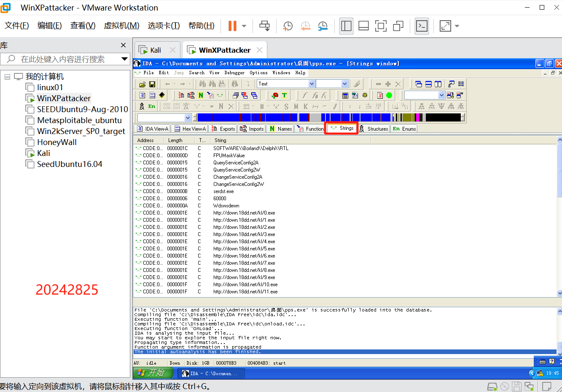Open the navigation band address combo box
This screenshot has width=562, height=392.
point(164,118)
